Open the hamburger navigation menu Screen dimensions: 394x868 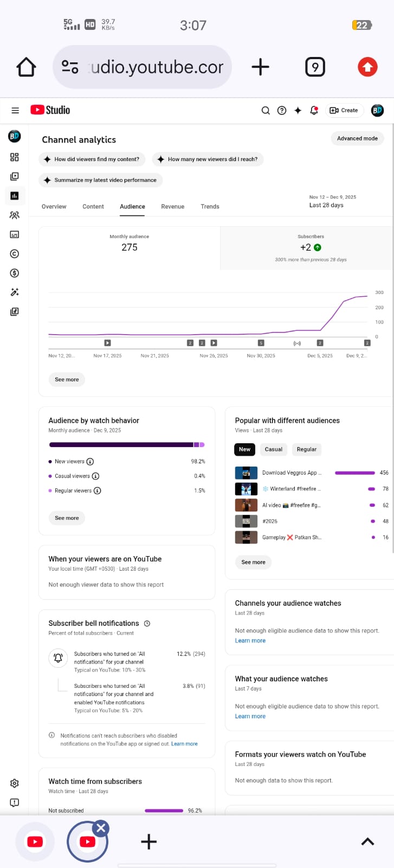point(15,110)
